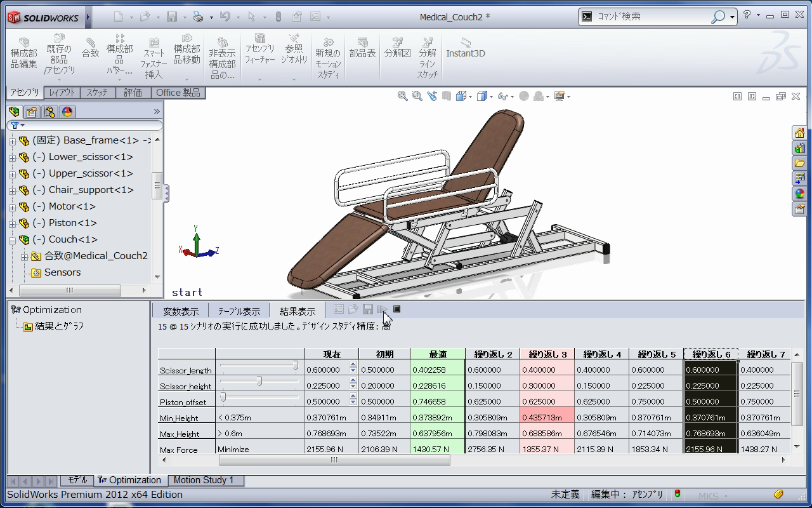Viewport: 812px width, 508px height.
Task: Select 結果とグラフ in the Optimization tree
Action: (x=58, y=326)
